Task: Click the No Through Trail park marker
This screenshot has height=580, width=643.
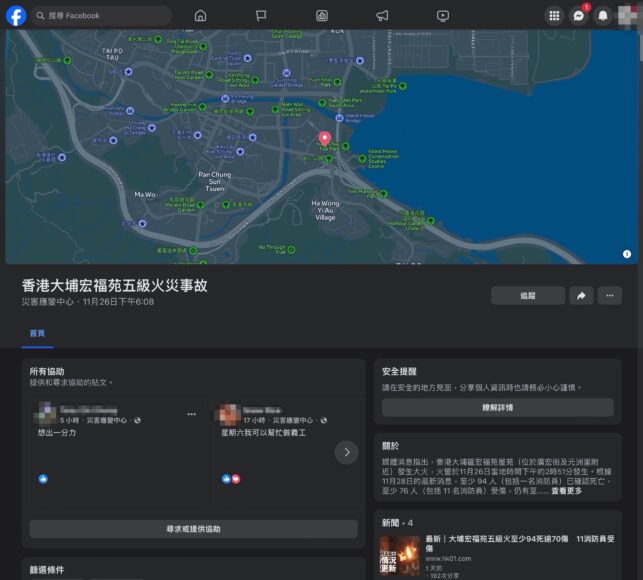Action: (291, 249)
